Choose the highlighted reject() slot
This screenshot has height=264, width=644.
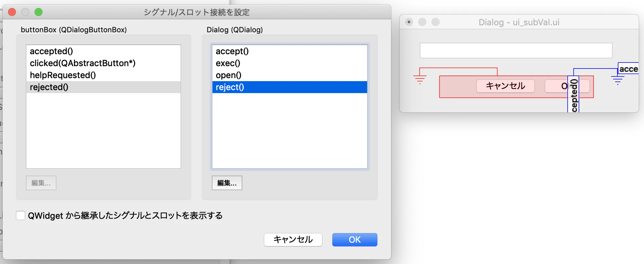coord(289,87)
